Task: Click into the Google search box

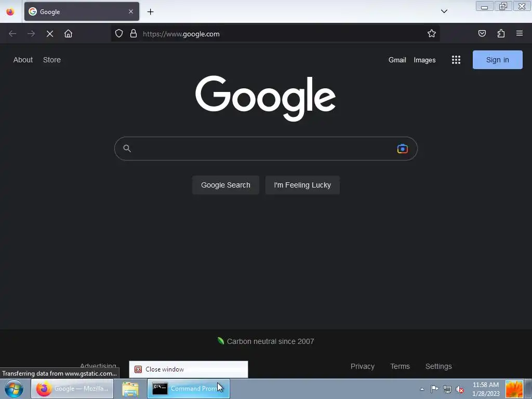Action: [265, 149]
